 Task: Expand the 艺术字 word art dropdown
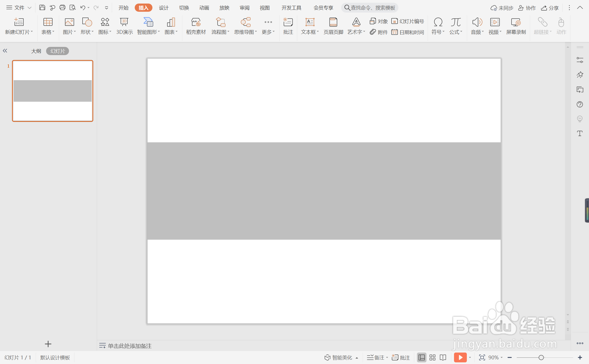(356, 32)
